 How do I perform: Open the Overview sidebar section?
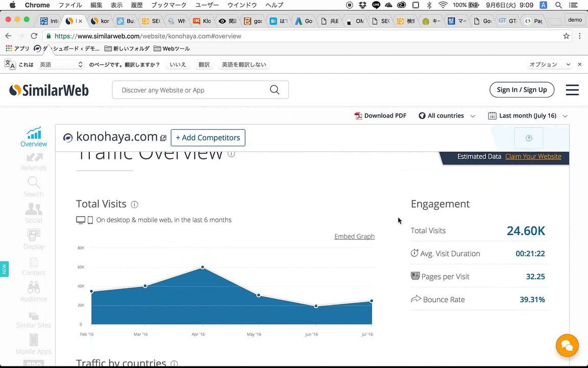click(33, 137)
